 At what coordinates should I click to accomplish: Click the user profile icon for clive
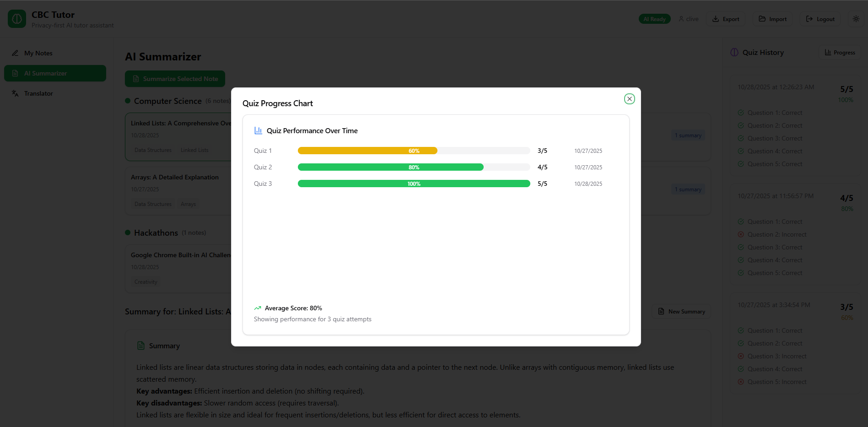point(681,19)
